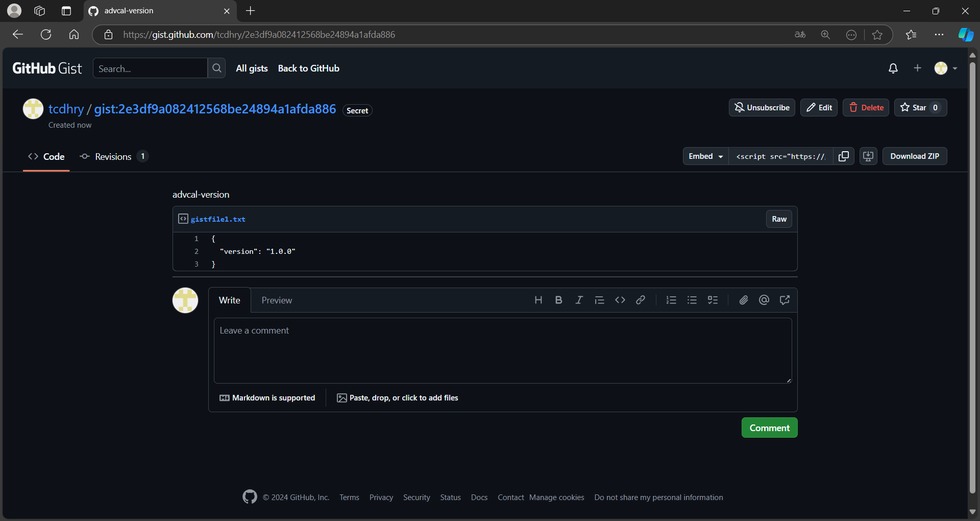Open the gist hash title link
The width and height of the screenshot is (980, 521).
click(215, 109)
